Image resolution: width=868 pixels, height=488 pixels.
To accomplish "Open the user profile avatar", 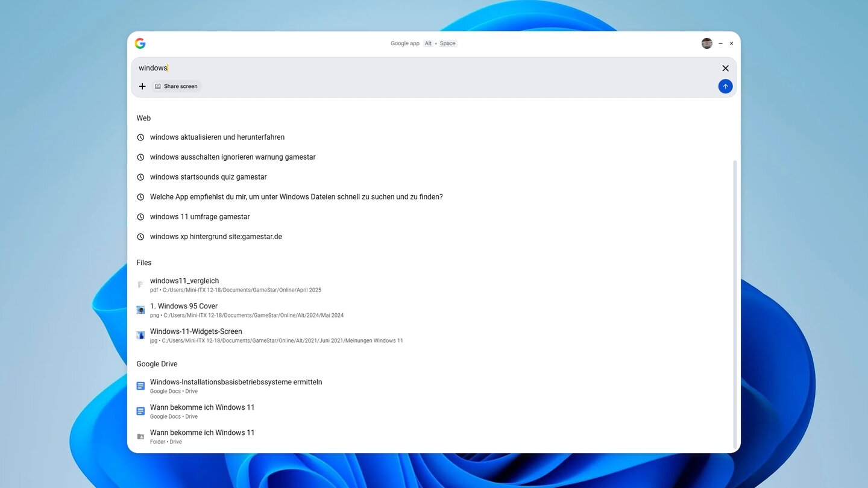I will click(x=707, y=43).
